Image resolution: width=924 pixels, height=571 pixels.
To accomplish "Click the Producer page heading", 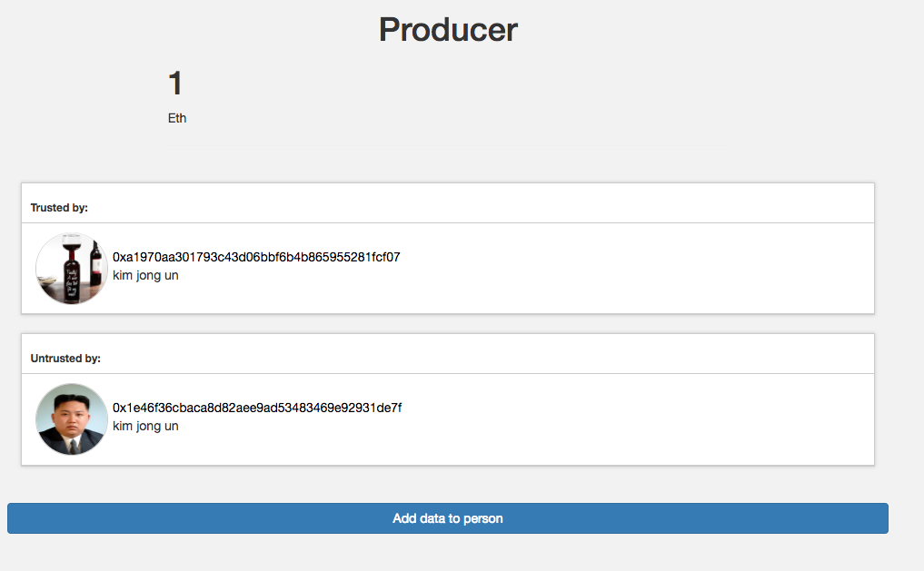I will pos(448,30).
